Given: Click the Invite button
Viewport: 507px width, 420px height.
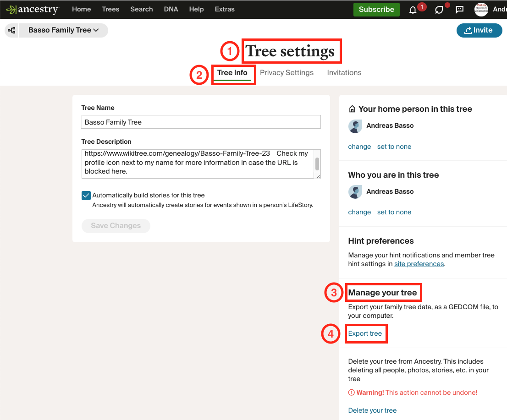Looking at the screenshot, I should 479,30.
